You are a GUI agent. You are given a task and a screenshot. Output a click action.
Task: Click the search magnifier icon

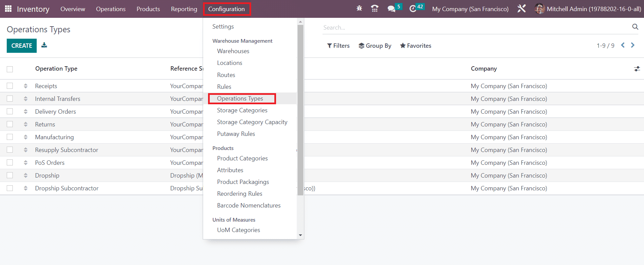coord(635,27)
